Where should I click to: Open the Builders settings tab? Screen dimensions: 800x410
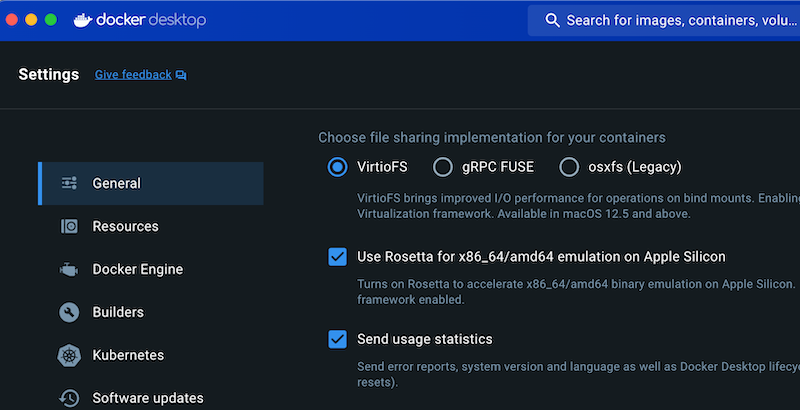coord(151,312)
